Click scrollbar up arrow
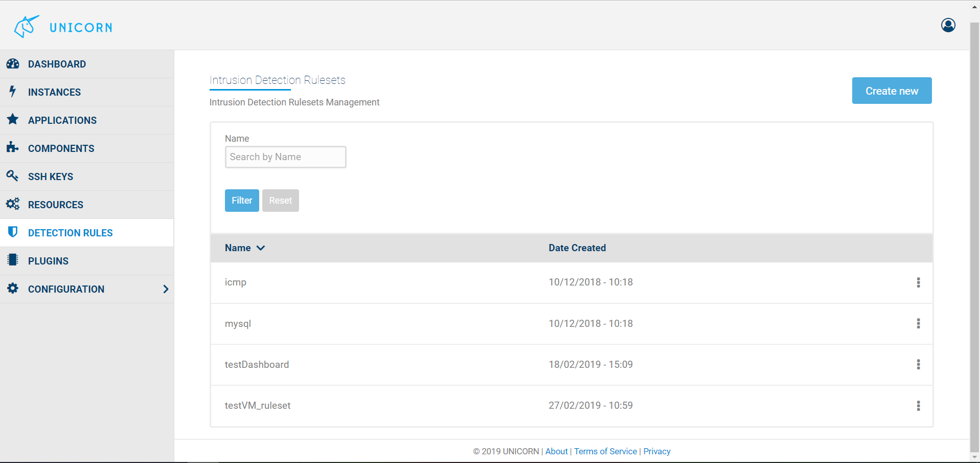The image size is (980, 463). coord(975,6)
